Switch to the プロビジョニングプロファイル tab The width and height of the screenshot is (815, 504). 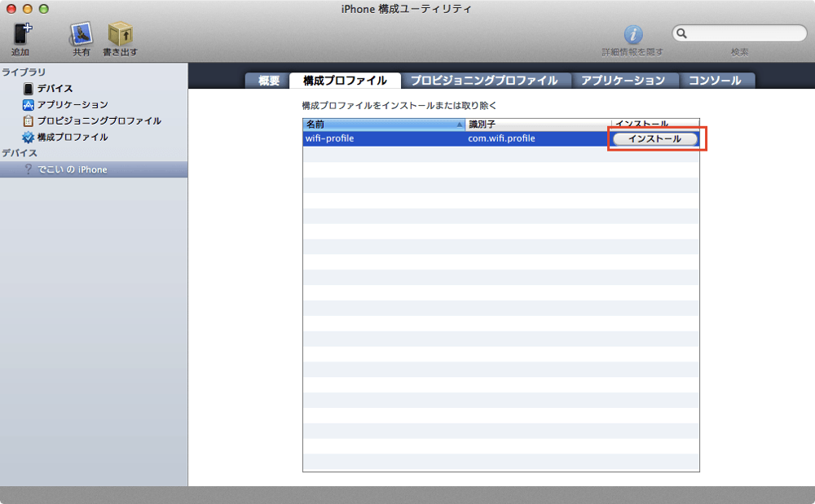point(484,81)
